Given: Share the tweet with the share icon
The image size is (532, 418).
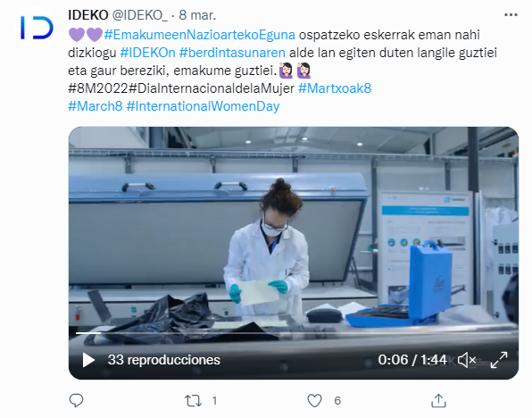Looking at the screenshot, I should pyautogui.click(x=438, y=401).
